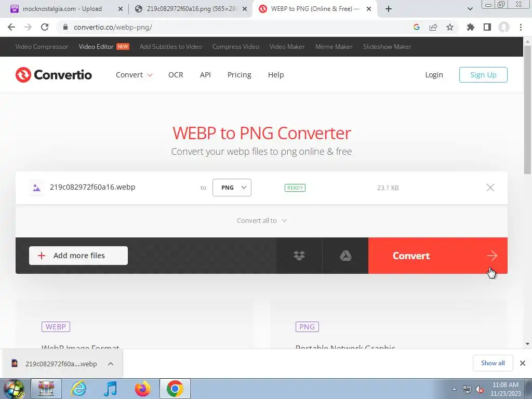Open Chrome extensions puzzle icon

pyautogui.click(x=471, y=27)
